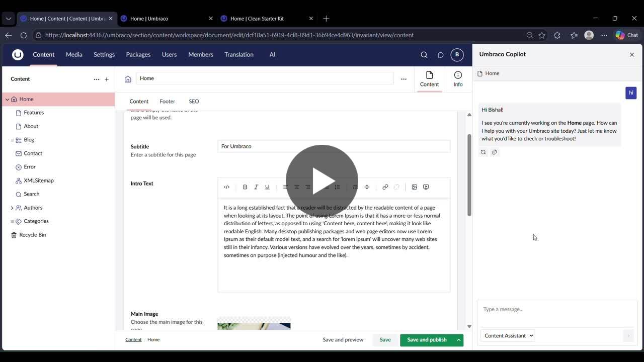Insert a link using the link icon

[x=385, y=187]
